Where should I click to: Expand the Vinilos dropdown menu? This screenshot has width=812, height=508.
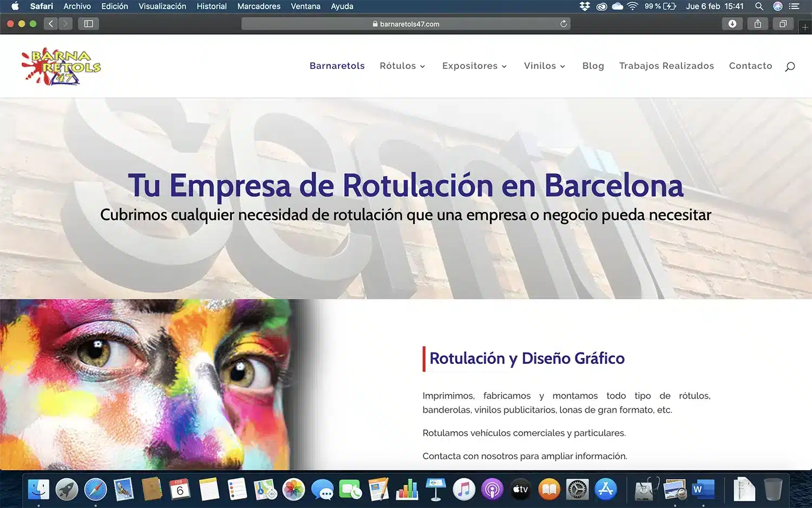[544, 66]
